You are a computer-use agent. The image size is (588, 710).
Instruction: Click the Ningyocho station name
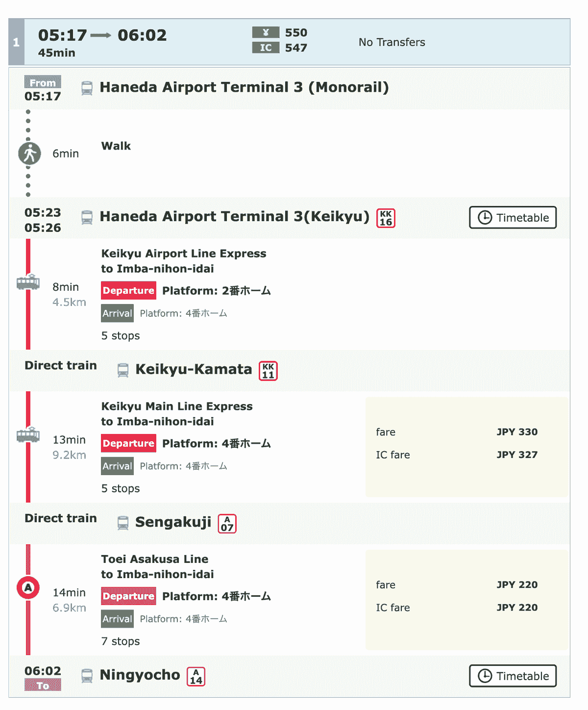pyautogui.click(x=140, y=675)
